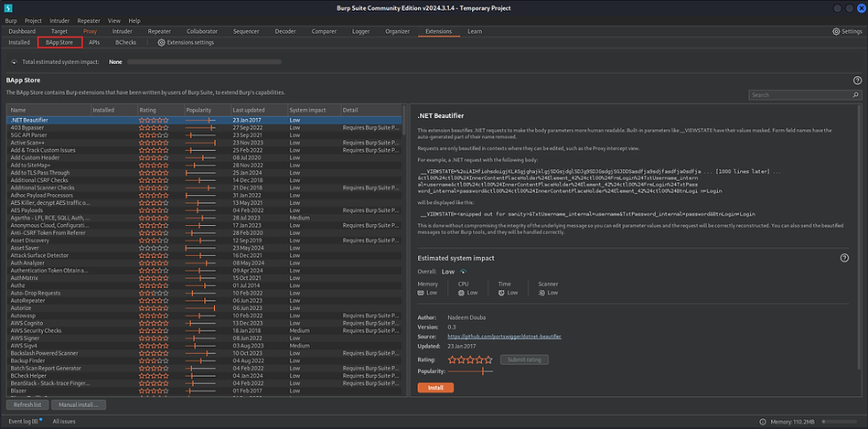This screenshot has width=868, height=429.
Task: Click rating stars in Active Scan++ row
Action: pos(154,143)
